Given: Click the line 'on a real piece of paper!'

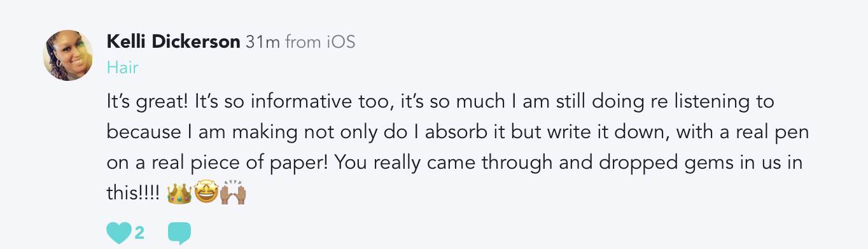Looking at the screenshot, I should click(217, 163).
